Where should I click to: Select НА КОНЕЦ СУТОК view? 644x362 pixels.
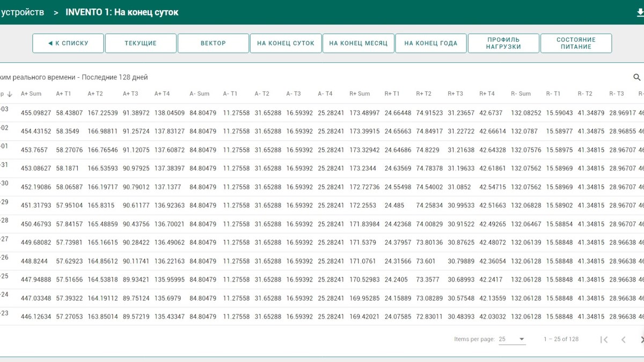click(286, 43)
